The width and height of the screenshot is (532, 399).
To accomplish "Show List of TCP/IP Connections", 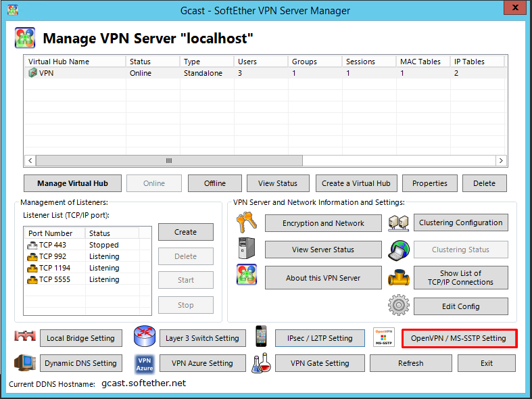I will (461, 277).
